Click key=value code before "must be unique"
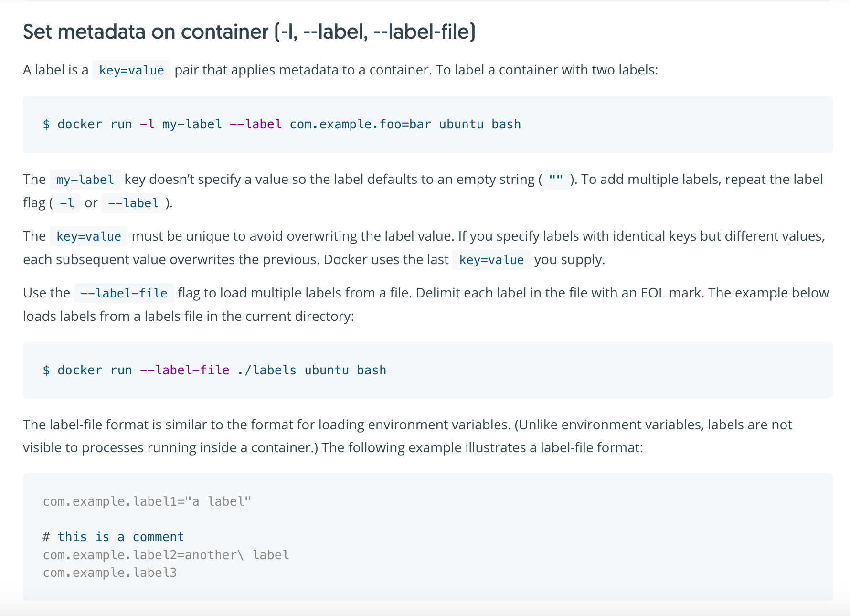This screenshot has width=850, height=616. point(89,237)
